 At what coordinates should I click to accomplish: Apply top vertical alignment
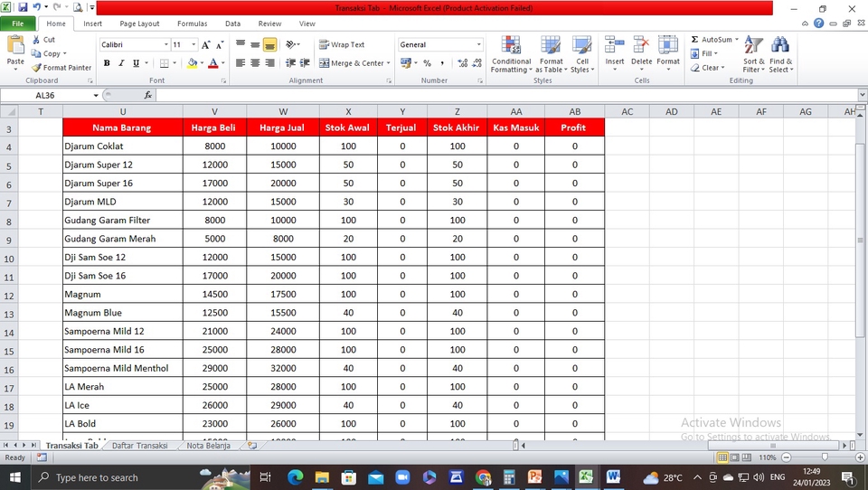tap(241, 45)
